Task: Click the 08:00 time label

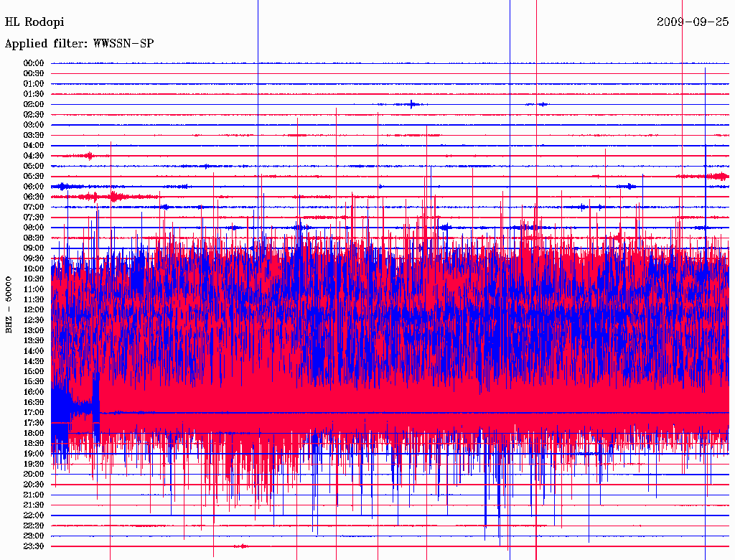Action: click(x=33, y=228)
